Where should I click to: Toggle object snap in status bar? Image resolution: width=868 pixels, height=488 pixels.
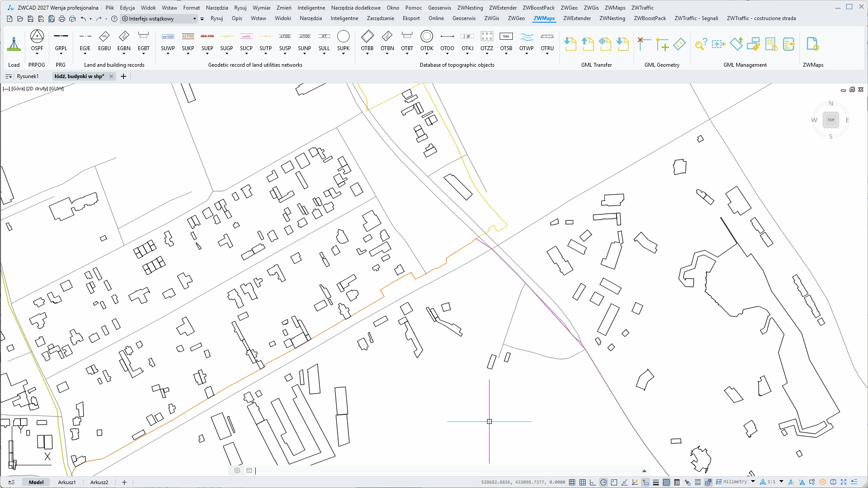point(614,482)
